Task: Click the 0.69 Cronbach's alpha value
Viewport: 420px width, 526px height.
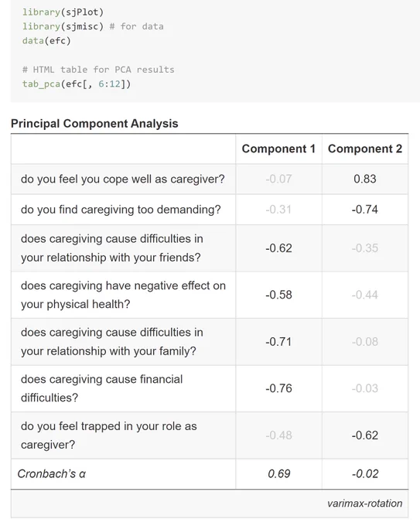Action: [278, 473]
